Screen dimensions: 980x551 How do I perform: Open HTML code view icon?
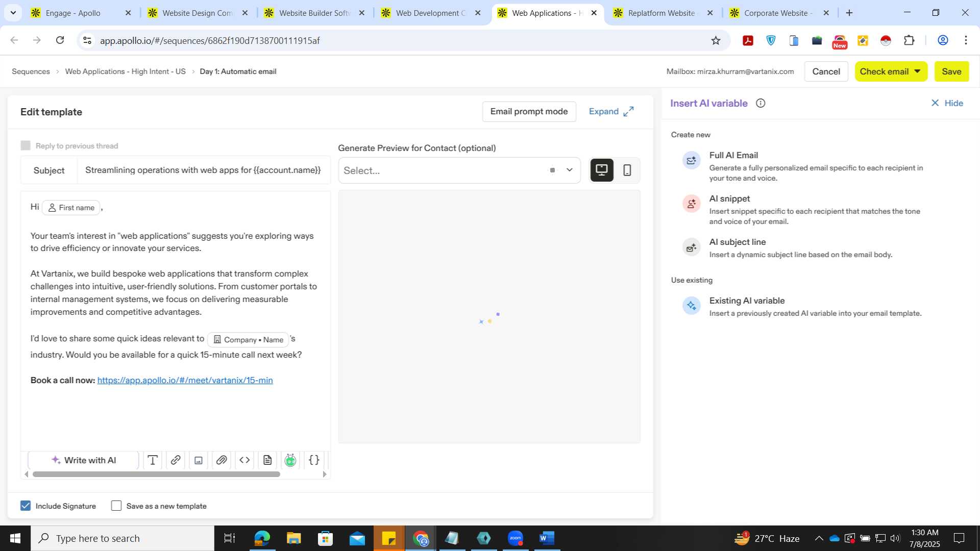pyautogui.click(x=244, y=460)
